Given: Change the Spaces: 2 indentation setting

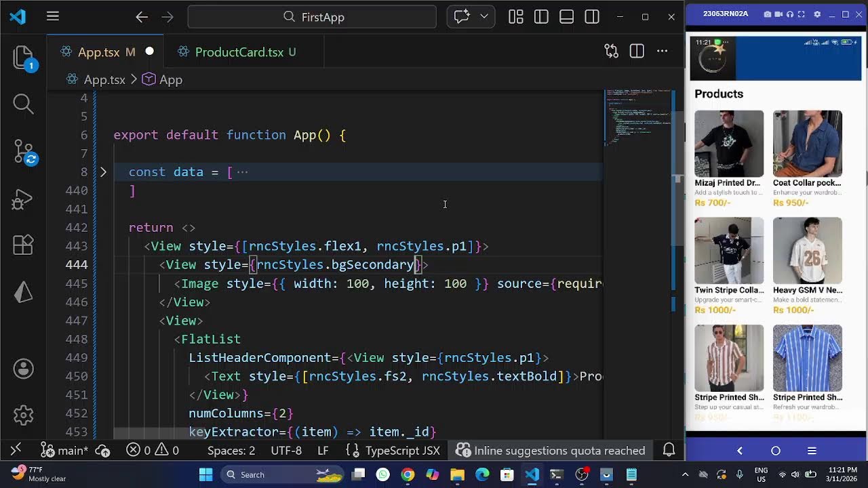Looking at the screenshot, I should click(231, 451).
